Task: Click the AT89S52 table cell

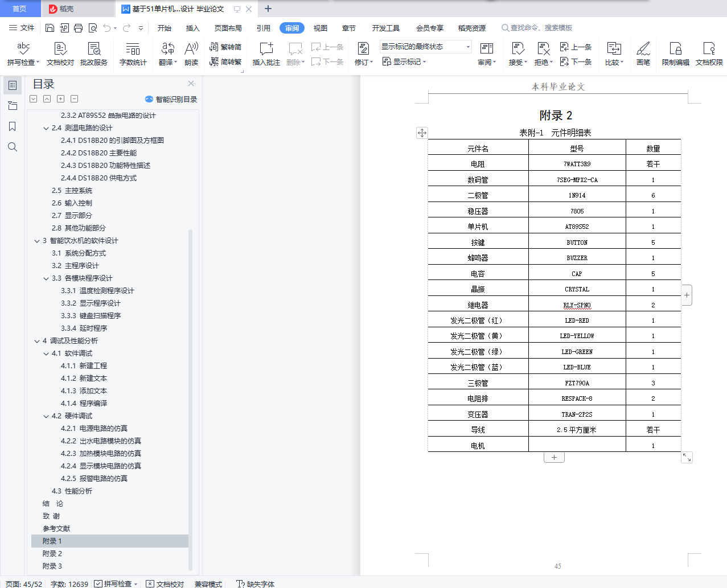Action: click(x=577, y=227)
